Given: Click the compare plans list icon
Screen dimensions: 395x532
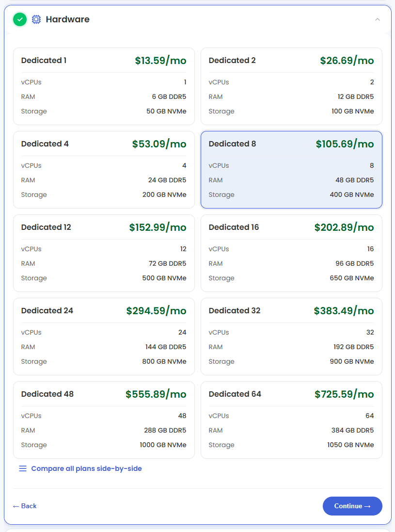Looking at the screenshot, I should [23, 468].
